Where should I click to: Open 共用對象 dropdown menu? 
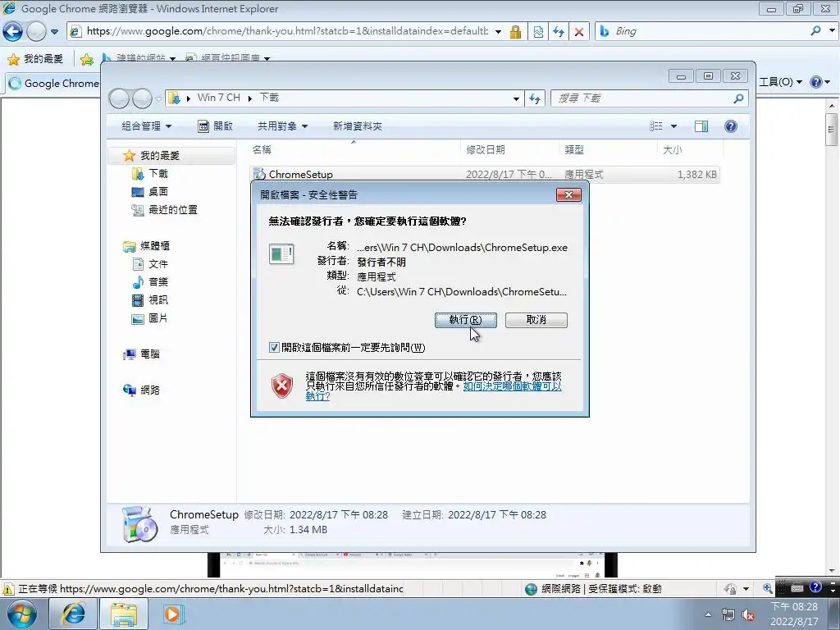[x=282, y=126]
